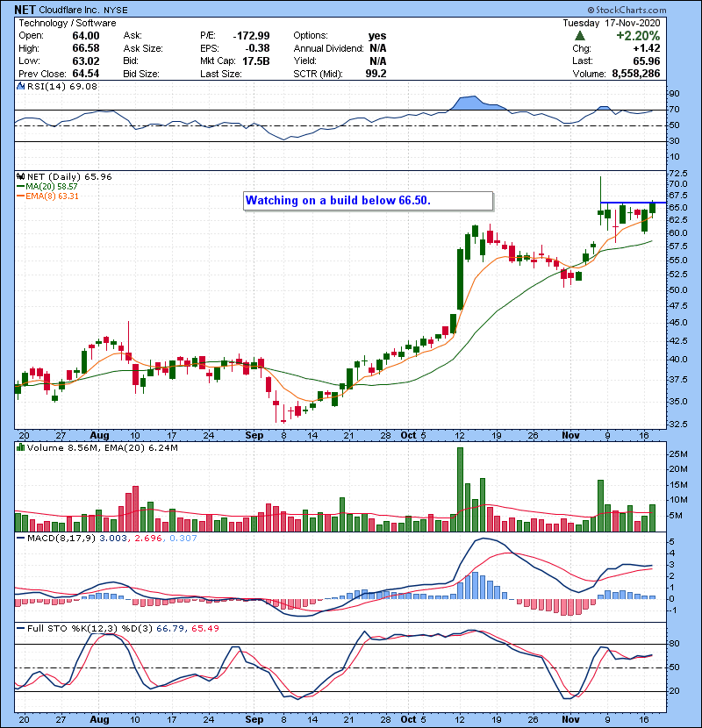Screen dimensions: 702x728
Task: Click the 32.5 price axis label
Action: [677, 424]
